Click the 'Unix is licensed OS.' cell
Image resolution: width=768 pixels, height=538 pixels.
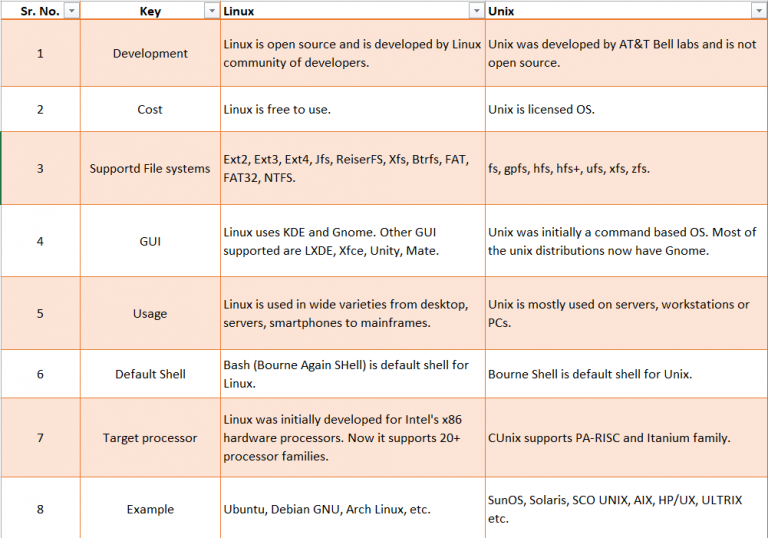click(x=541, y=110)
